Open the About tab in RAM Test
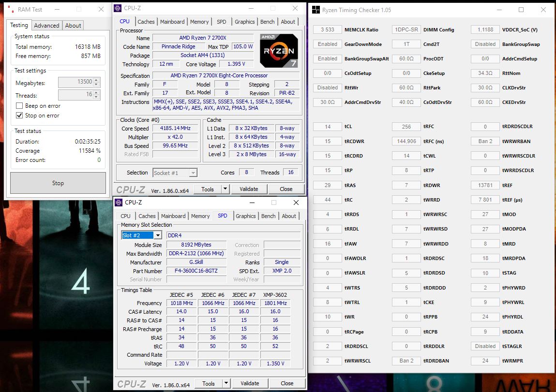Screen dimensions: 556x392 coord(73,26)
